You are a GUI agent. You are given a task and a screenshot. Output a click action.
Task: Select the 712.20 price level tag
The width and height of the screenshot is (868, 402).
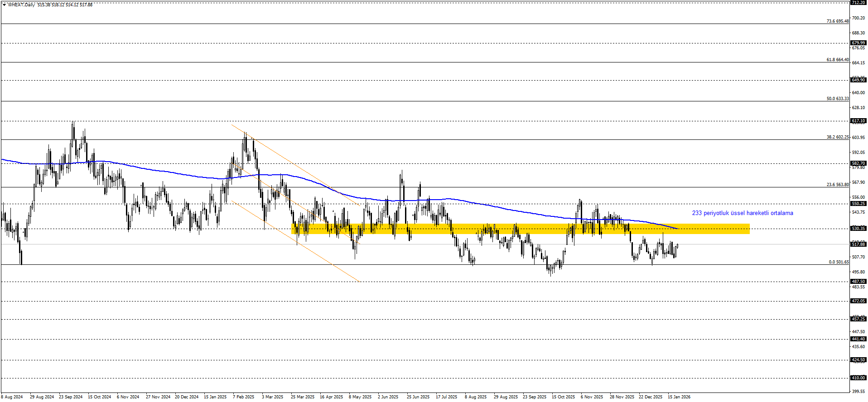(858, 3)
